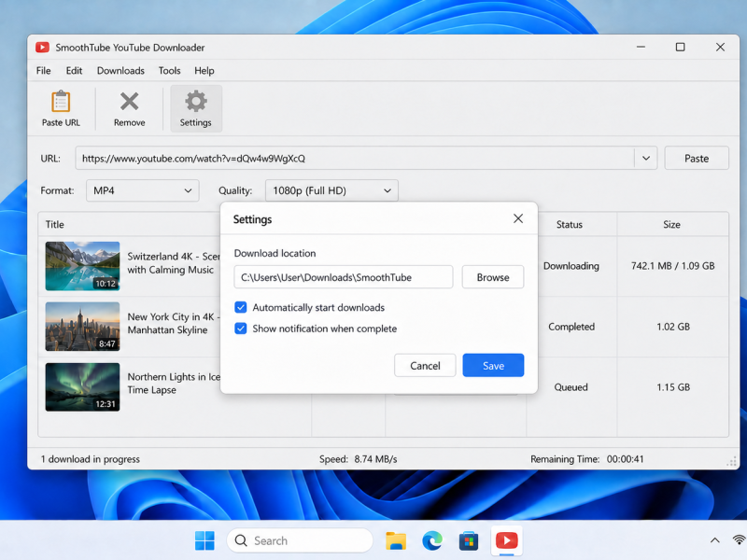Grab the window resize grip corner
This screenshot has height=560, width=747.
tap(732, 461)
